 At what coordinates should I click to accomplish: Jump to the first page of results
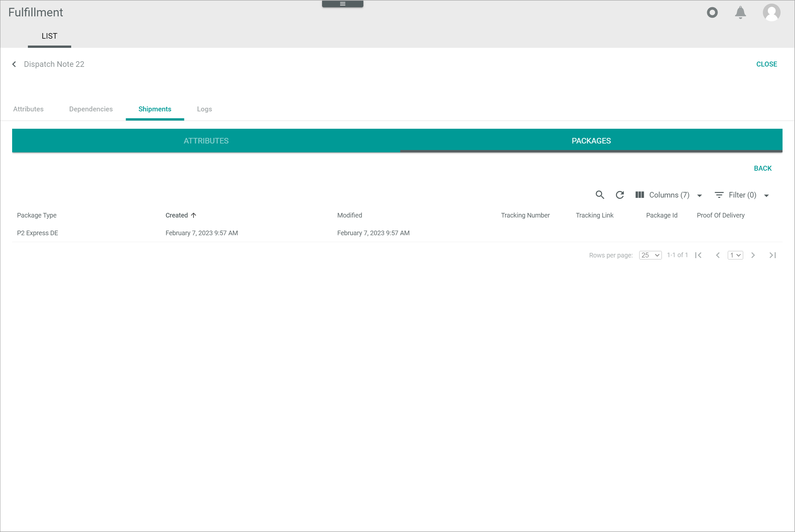click(698, 255)
